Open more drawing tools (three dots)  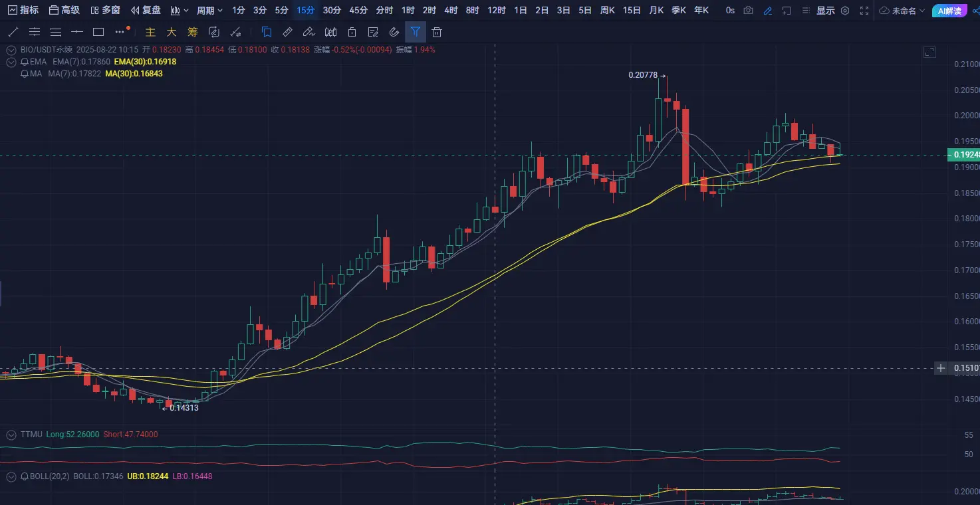(x=120, y=32)
